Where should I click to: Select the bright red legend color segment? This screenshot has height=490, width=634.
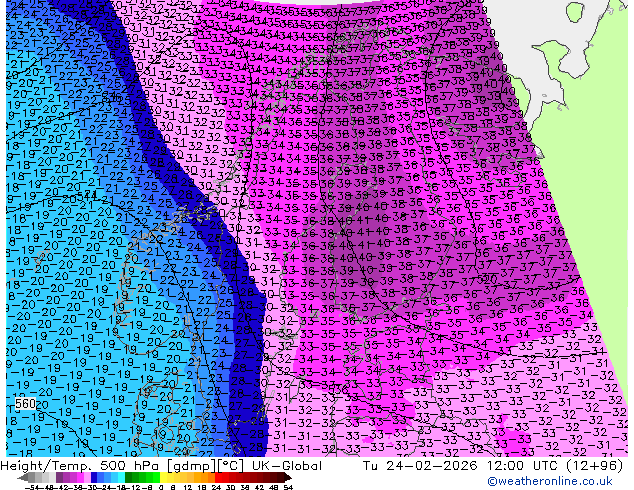[x=218, y=477]
